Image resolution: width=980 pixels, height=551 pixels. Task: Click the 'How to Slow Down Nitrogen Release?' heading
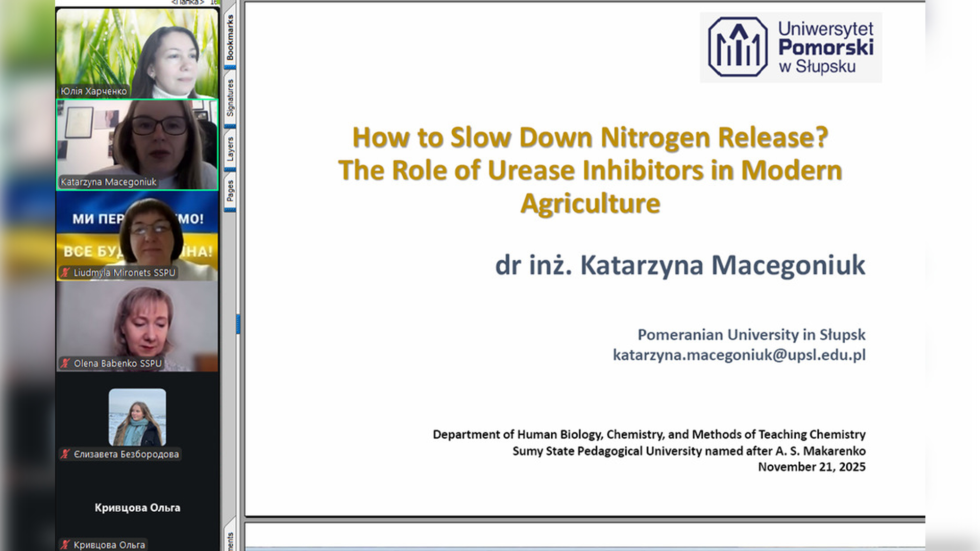coord(590,138)
